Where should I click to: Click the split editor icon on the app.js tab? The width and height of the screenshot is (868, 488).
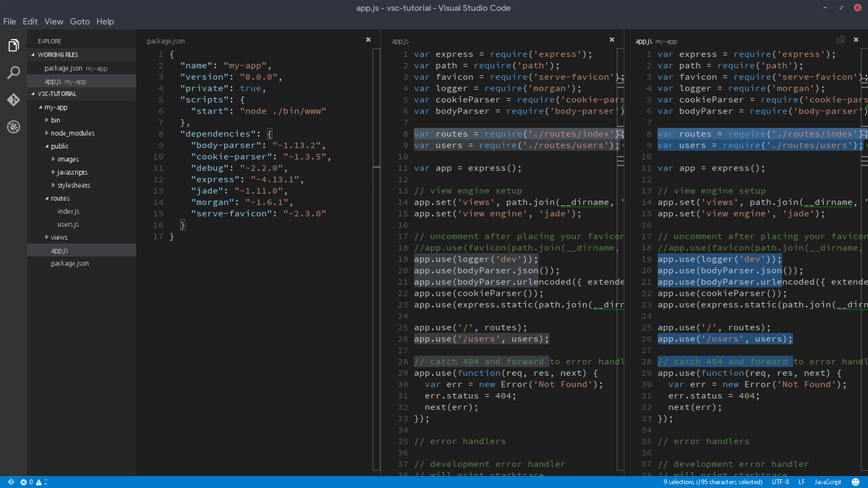(841, 41)
